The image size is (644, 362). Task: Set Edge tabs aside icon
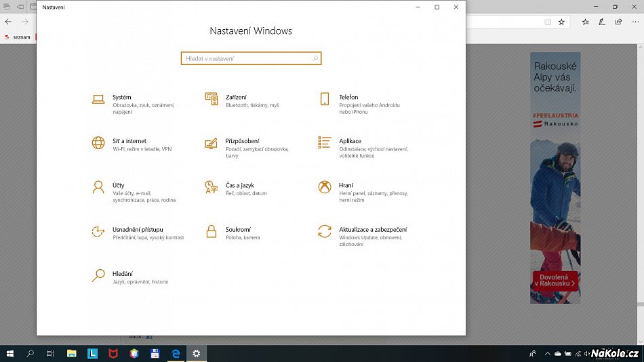[20, 7]
